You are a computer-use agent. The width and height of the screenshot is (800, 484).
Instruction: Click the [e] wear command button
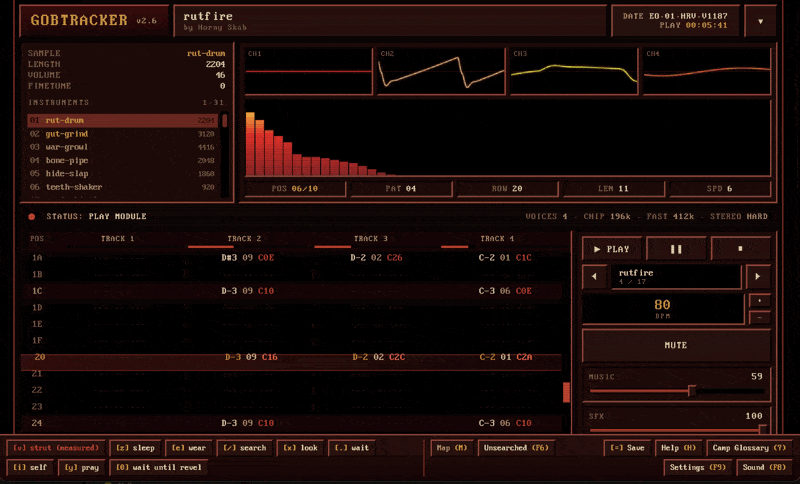tap(188, 448)
